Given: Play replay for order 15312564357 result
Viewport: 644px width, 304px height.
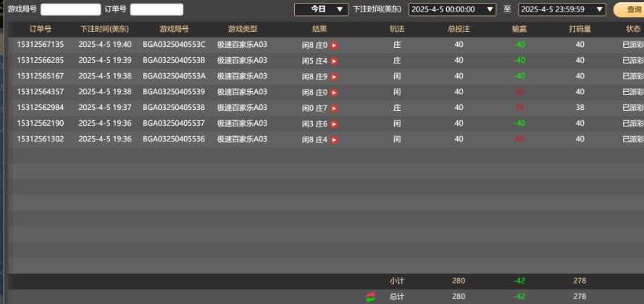Looking at the screenshot, I should tap(334, 93).
